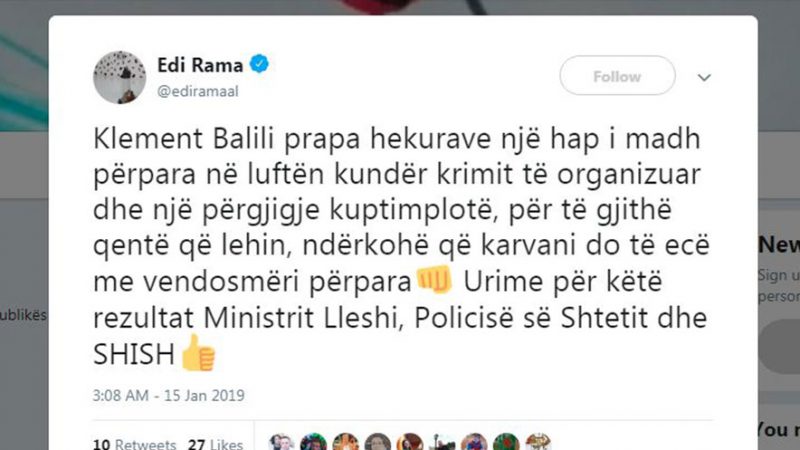This screenshot has width=800, height=450.
Task: Open the Edi Rama display name link
Action: pos(200,65)
